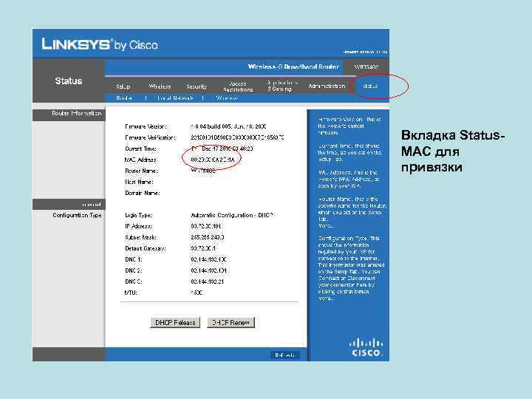Viewport: 532px width, 399px height.
Task: Select the DNS 3 value
Action: point(207,282)
